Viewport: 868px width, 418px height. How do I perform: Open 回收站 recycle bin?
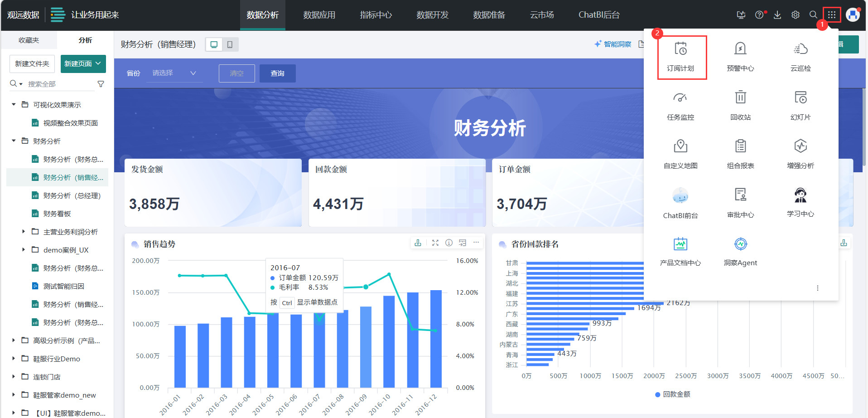pyautogui.click(x=740, y=104)
